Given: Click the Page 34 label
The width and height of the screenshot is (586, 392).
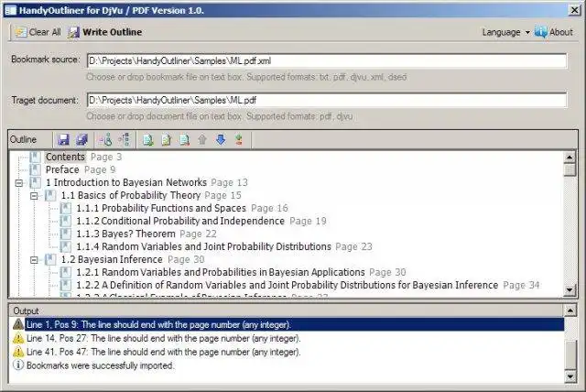Looking at the screenshot, I should (521, 285).
